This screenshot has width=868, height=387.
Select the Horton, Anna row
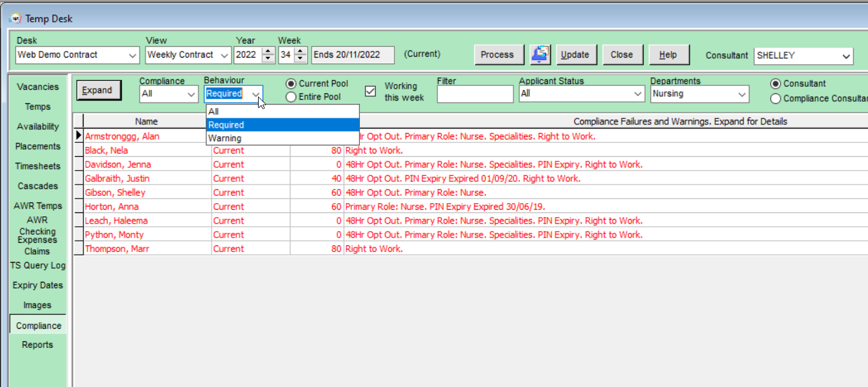point(470,206)
